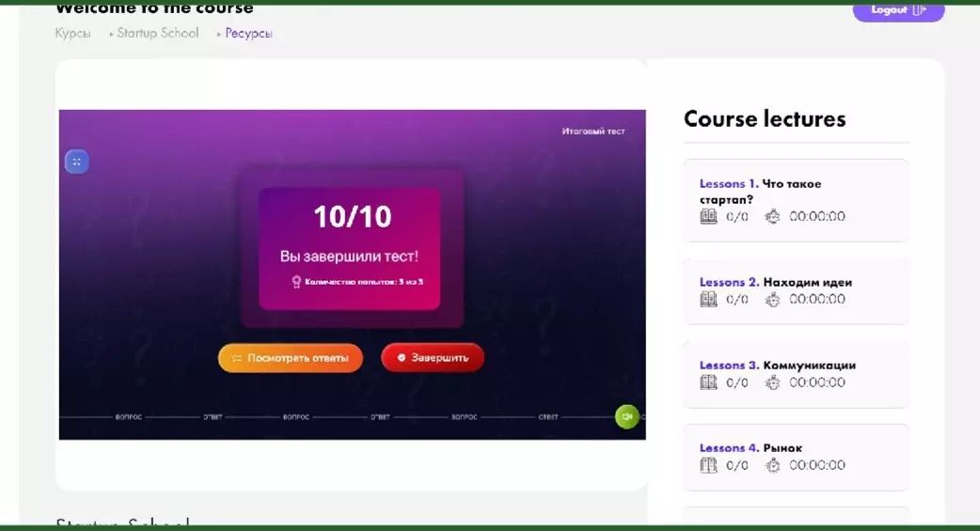Click the green sound icon in player
This screenshot has height=531, width=980.
click(x=627, y=416)
